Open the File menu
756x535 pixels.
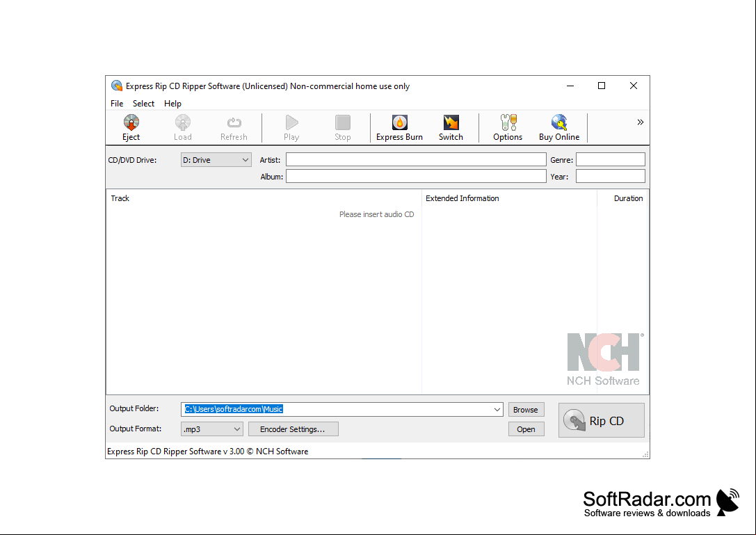[x=117, y=103]
